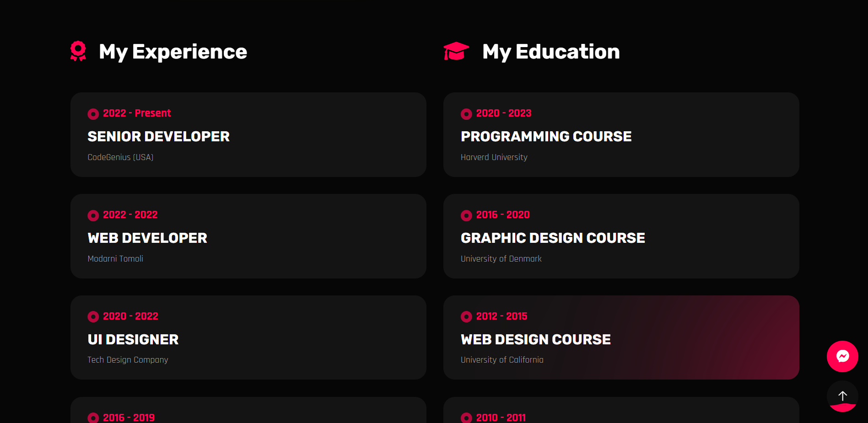Click the Harverd University text
The height and width of the screenshot is (423, 868).
[494, 157]
